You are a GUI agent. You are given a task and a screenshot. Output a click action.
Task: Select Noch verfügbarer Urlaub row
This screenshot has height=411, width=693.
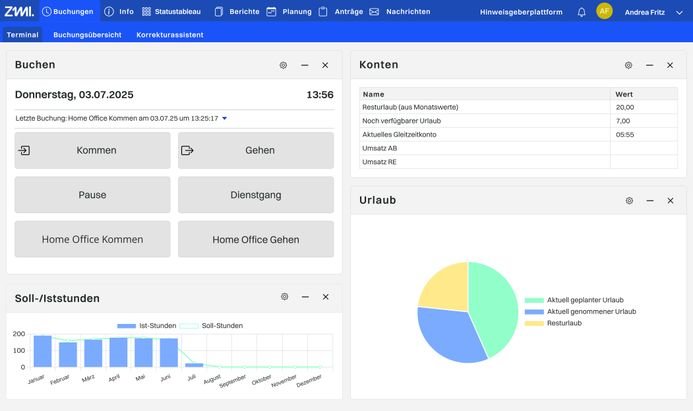(518, 121)
